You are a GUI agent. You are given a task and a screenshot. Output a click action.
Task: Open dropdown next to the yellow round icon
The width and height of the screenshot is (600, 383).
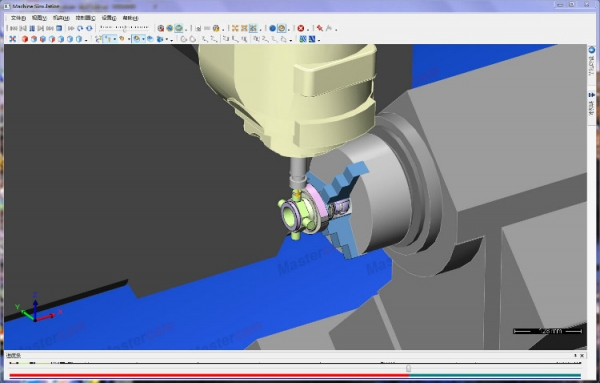click(x=223, y=29)
